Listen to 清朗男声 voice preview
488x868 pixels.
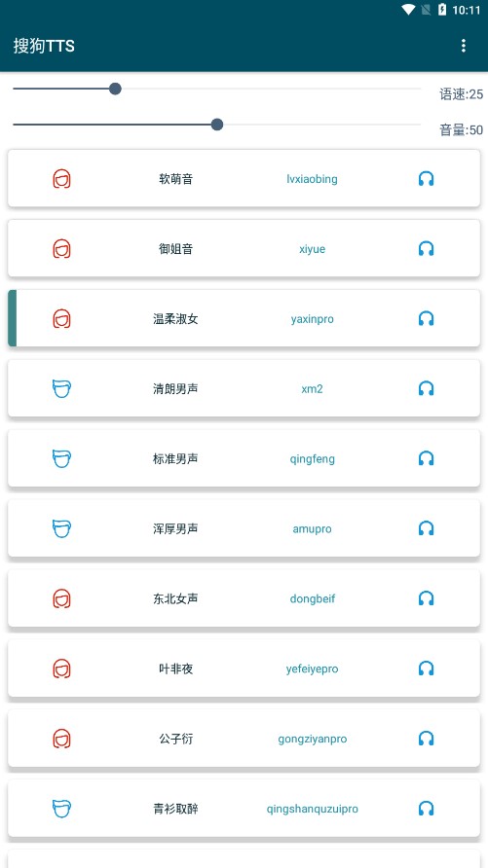tap(426, 388)
